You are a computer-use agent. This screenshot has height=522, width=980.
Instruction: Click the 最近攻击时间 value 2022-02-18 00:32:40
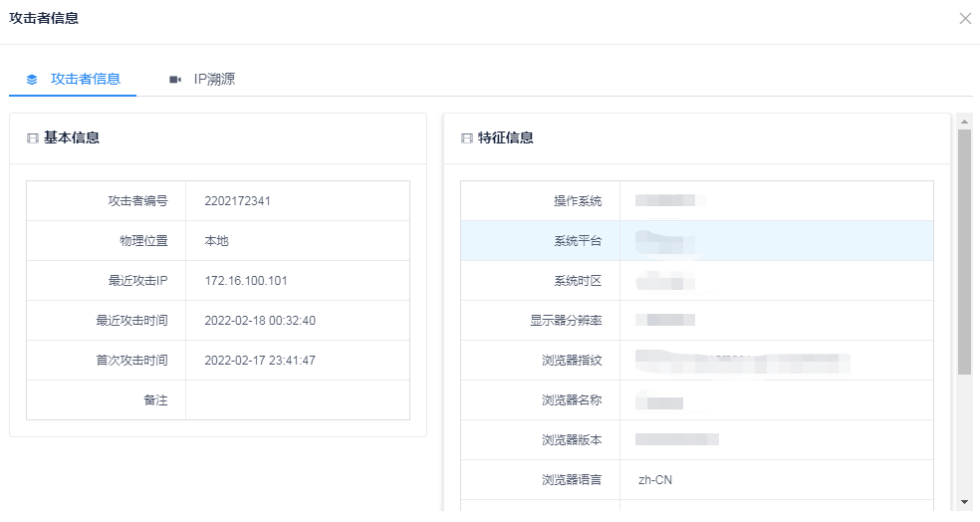click(259, 321)
